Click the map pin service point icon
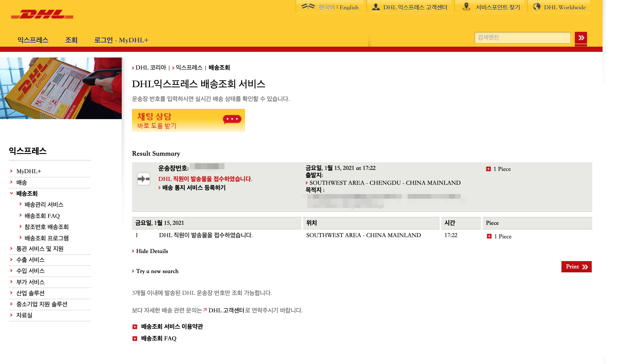620x364 pixels. 466,7
